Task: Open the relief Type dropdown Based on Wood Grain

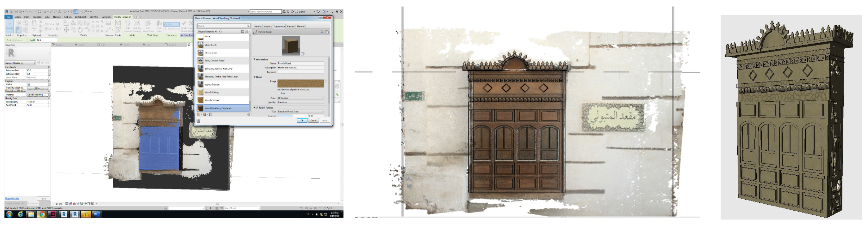Action: click(x=301, y=112)
